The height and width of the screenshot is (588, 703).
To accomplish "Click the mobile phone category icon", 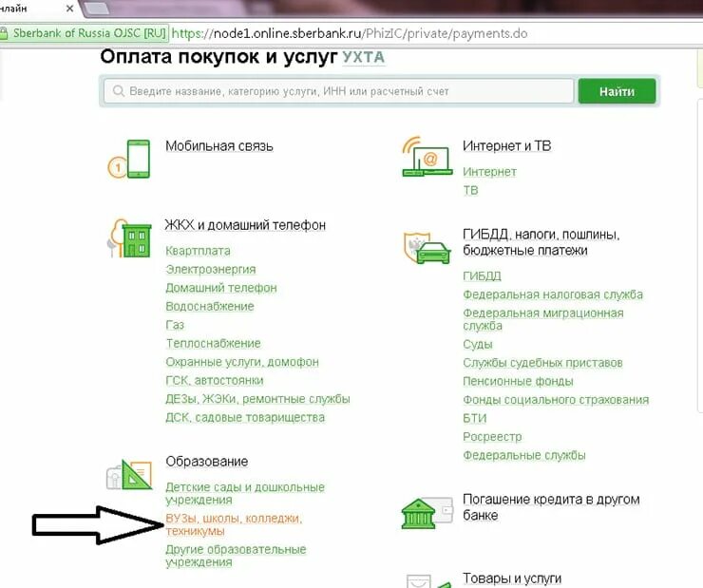I will (129, 159).
